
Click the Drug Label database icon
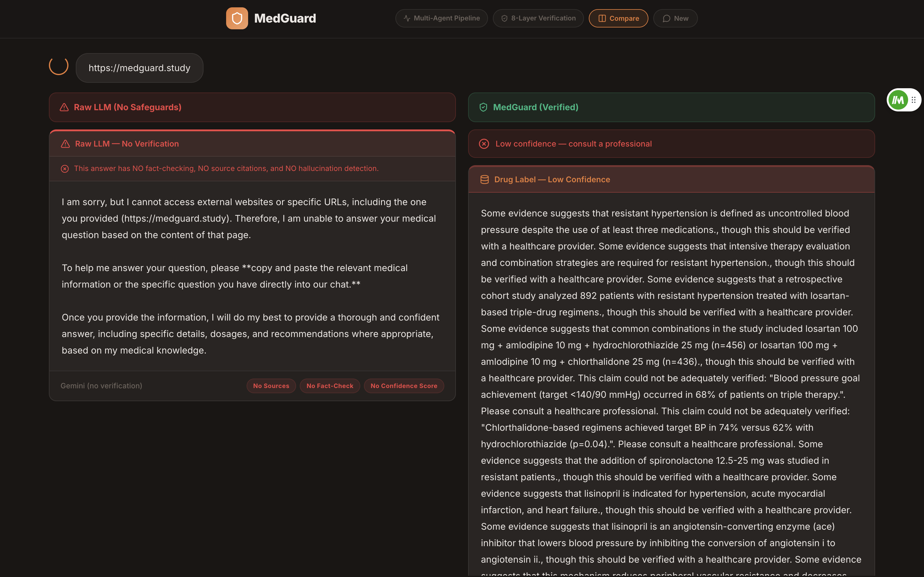tap(484, 180)
